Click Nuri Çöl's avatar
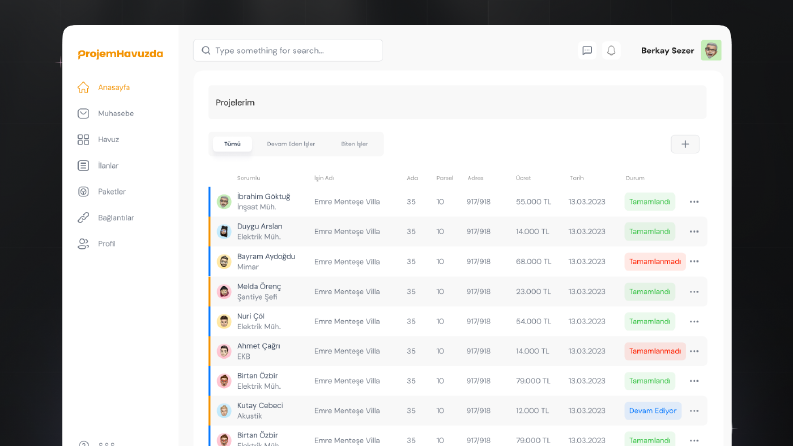Screen dimensions: 793x446 (x=224, y=322)
